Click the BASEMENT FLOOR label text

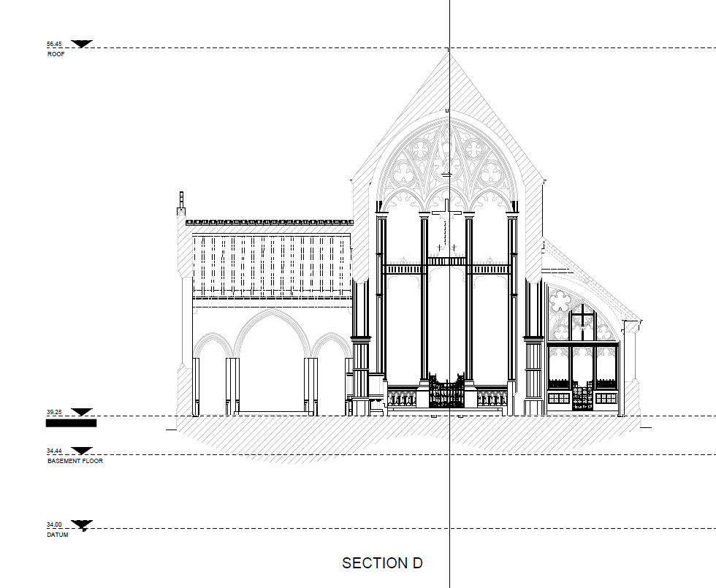click(x=75, y=461)
